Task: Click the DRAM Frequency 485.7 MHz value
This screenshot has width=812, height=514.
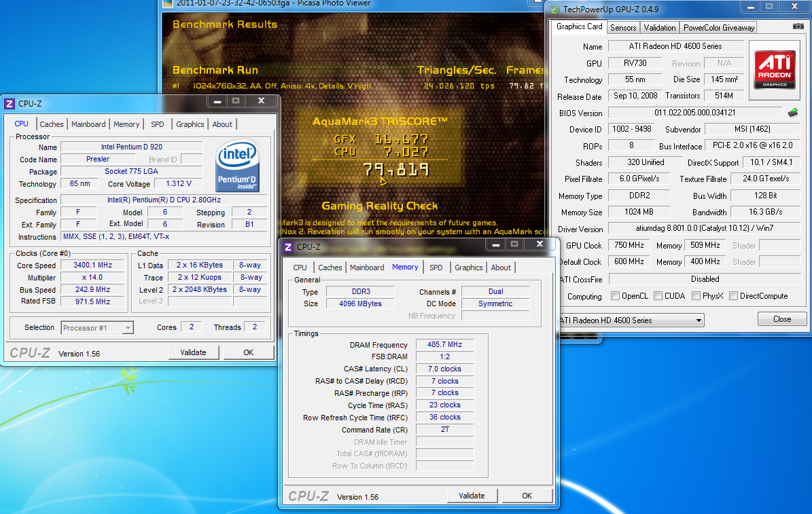Action: pos(445,344)
